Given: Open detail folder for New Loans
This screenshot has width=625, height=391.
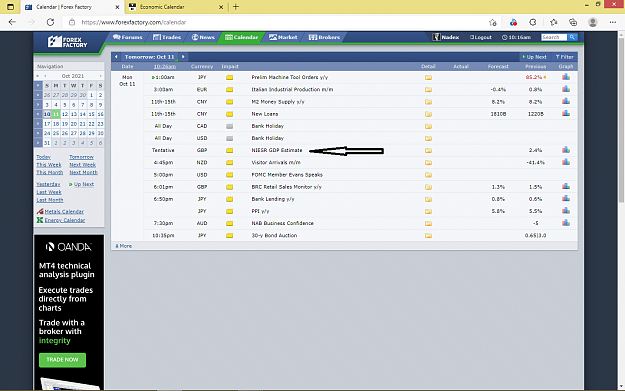Looking at the screenshot, I should [428, 114].
